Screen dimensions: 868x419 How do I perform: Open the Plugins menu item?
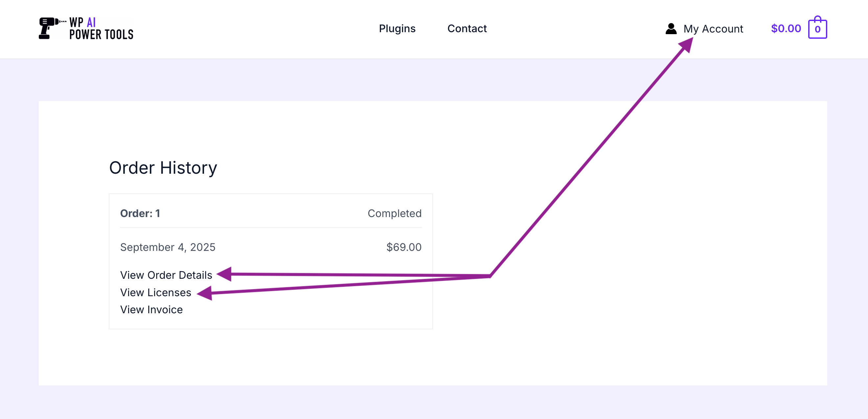click(x=397, y=29)
